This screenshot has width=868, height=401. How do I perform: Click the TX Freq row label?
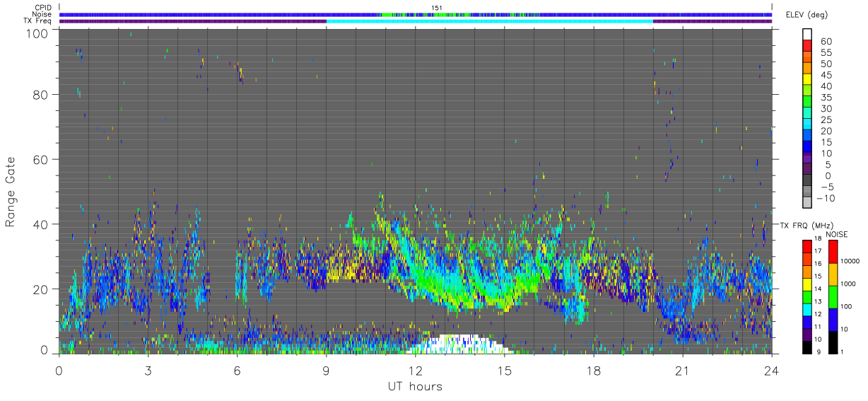(38, 21)
